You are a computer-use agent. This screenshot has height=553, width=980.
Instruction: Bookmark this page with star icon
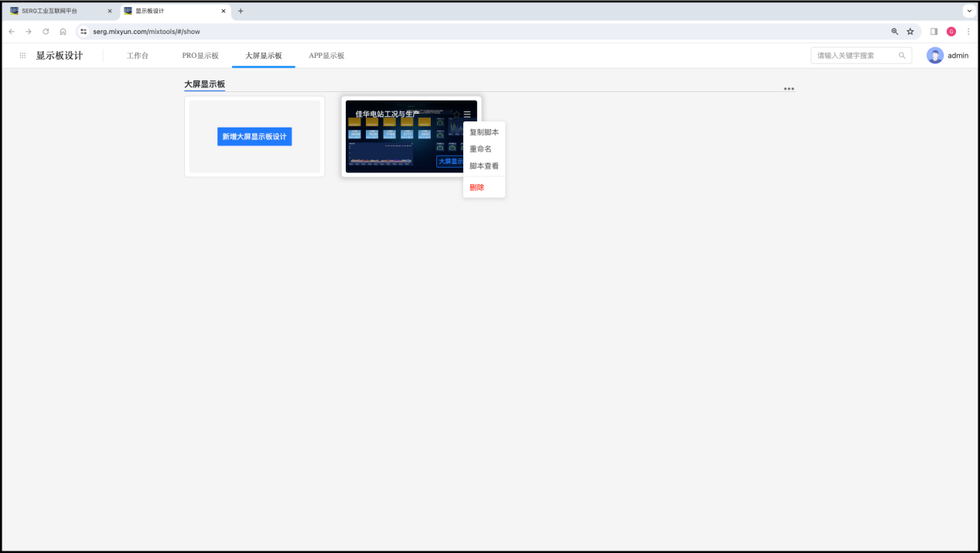(x=910, y=32)
